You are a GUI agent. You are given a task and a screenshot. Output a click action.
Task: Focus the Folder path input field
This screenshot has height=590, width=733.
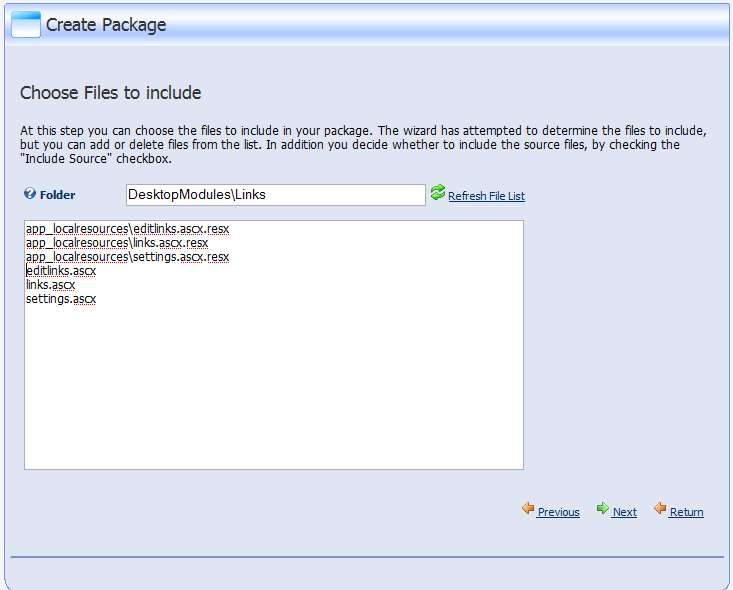[x=276, y=195]
